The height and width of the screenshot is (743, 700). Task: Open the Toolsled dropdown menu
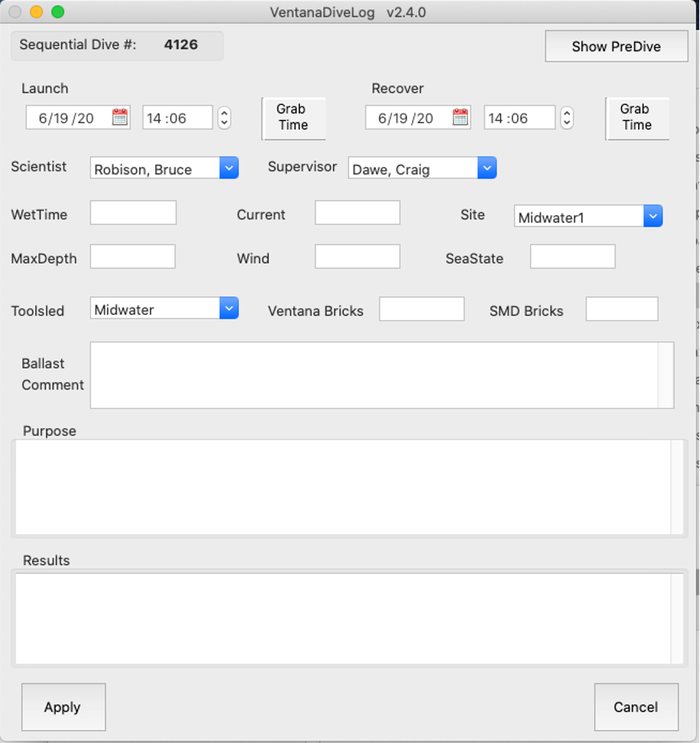(x=229, y=309)
